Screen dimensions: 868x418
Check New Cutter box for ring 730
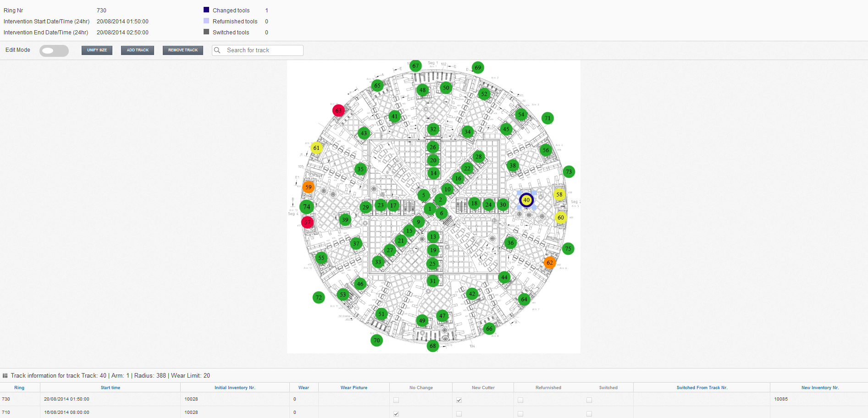tap(459, 400)
